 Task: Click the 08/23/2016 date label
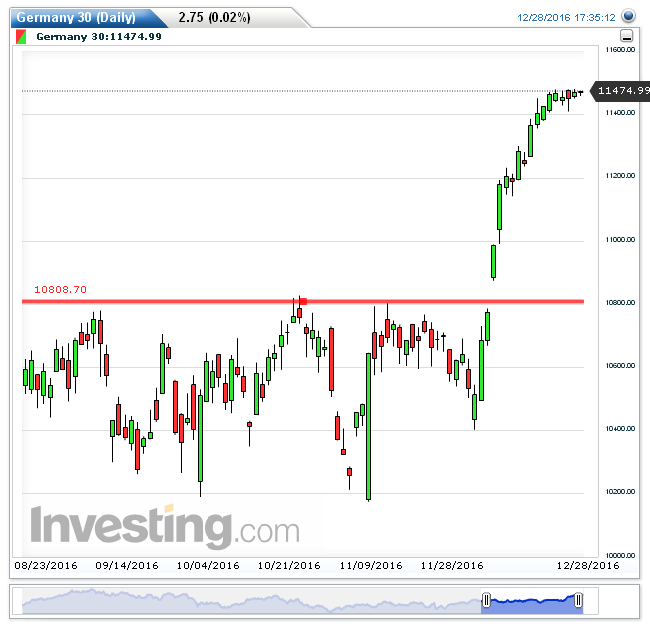click(46, 566)
